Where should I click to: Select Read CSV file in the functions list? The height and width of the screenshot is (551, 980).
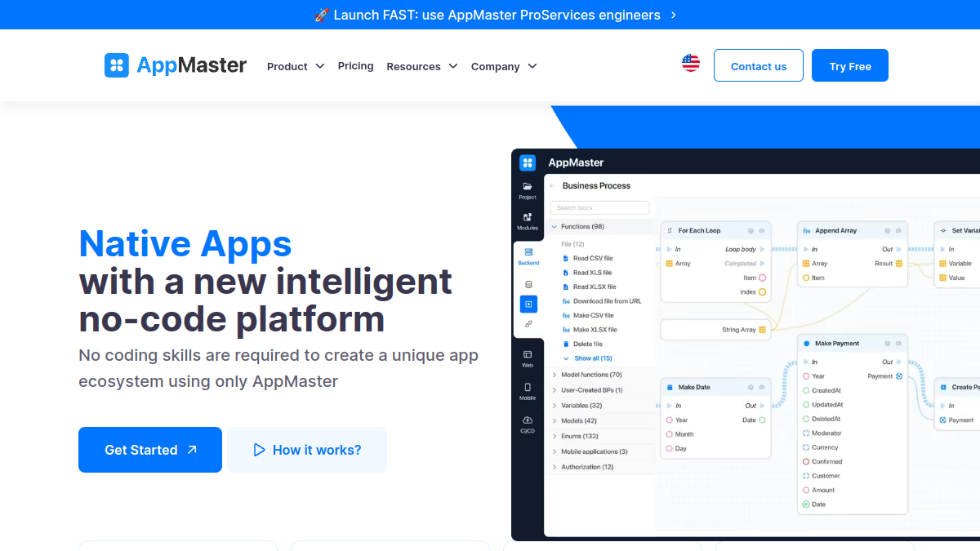[x=587, y=259]
